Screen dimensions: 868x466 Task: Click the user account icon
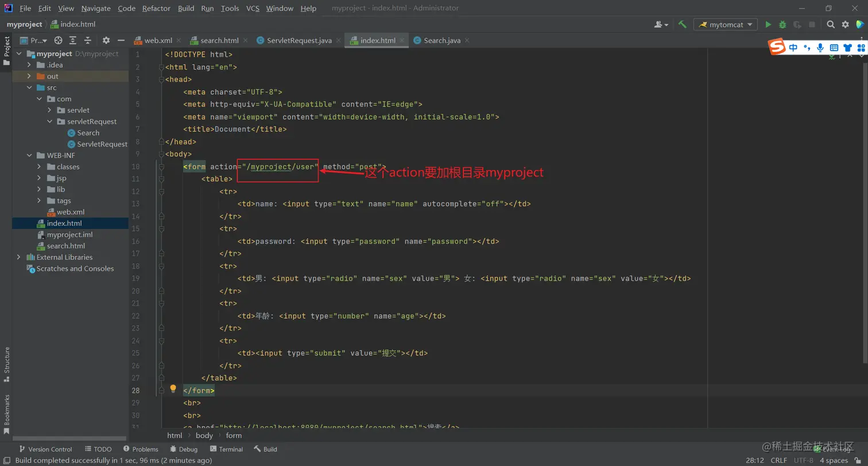click(x=661, y=25)
